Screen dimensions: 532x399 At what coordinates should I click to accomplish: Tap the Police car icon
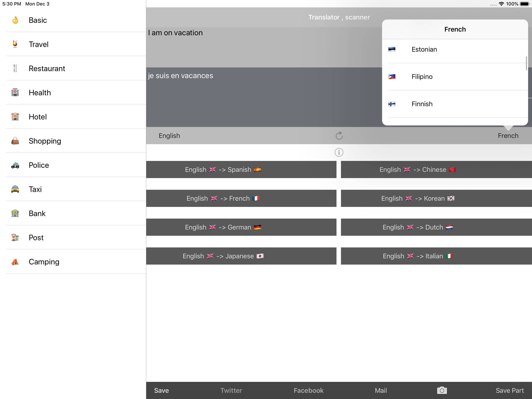15,165
